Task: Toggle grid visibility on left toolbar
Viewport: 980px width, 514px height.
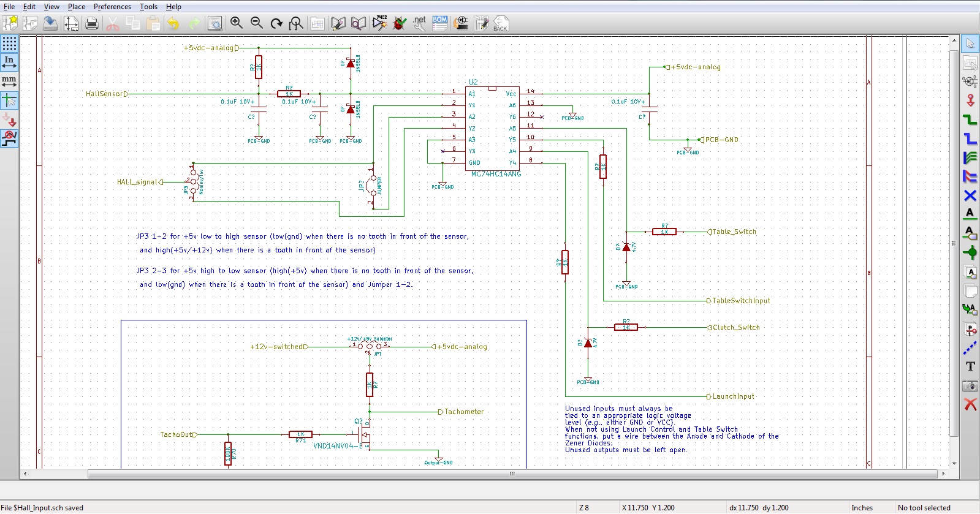Action: coord(9,43)
